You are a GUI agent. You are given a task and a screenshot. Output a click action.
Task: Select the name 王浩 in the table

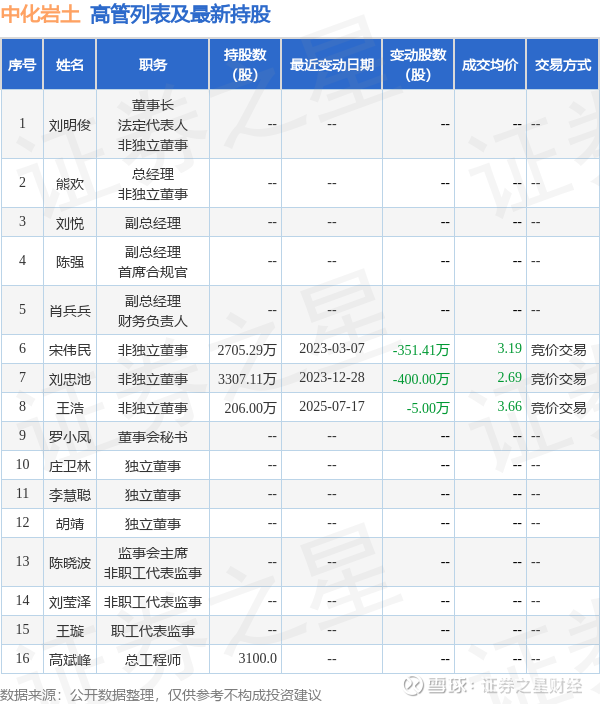(70, 408)
